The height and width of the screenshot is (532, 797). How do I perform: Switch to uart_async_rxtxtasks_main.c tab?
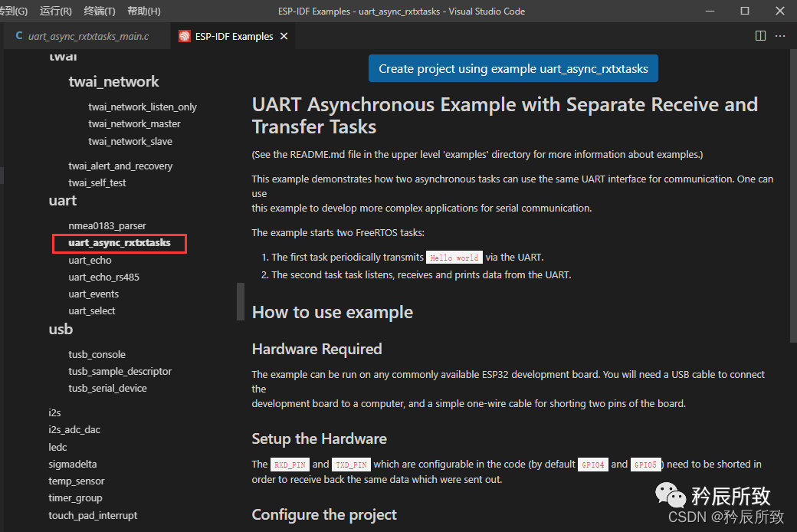coord(88,37)
